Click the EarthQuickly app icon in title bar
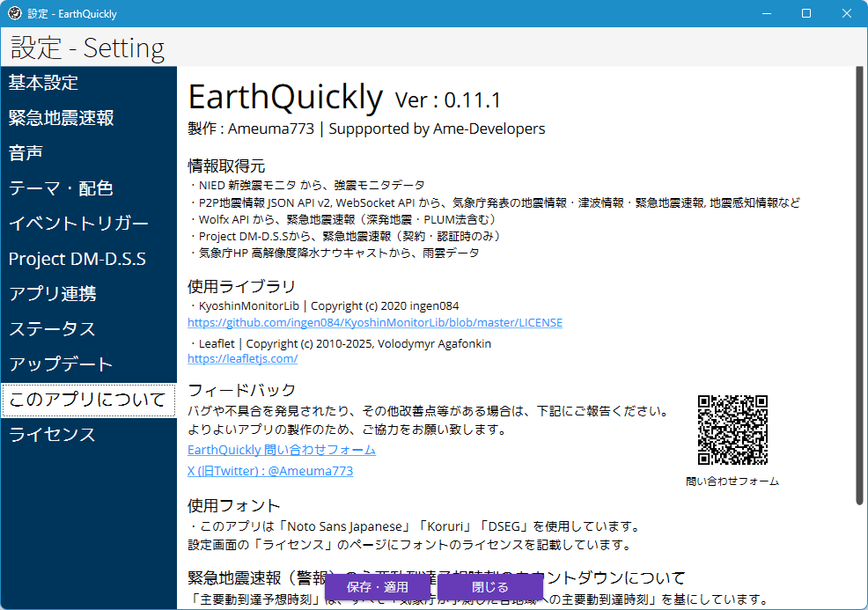 tap(15, 13)
